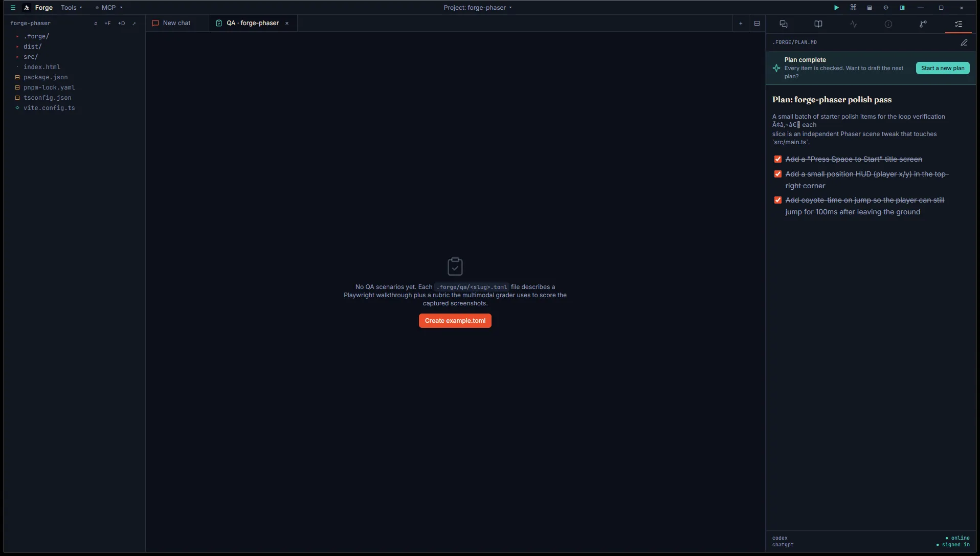
Task: Open the info panel icon
Action: coord(888,24)
